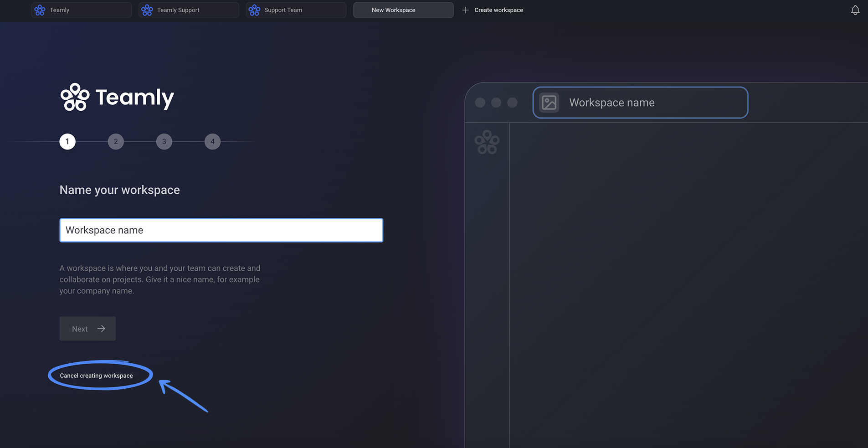Go to step 1 in the progress indicator
The image size is (868, 448).
tap(67, 141)
